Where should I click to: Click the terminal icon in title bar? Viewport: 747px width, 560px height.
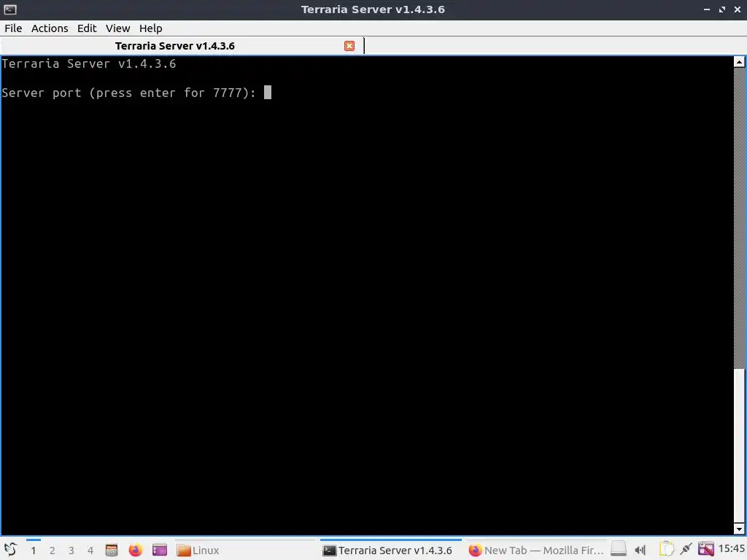(x=10, y=9)
